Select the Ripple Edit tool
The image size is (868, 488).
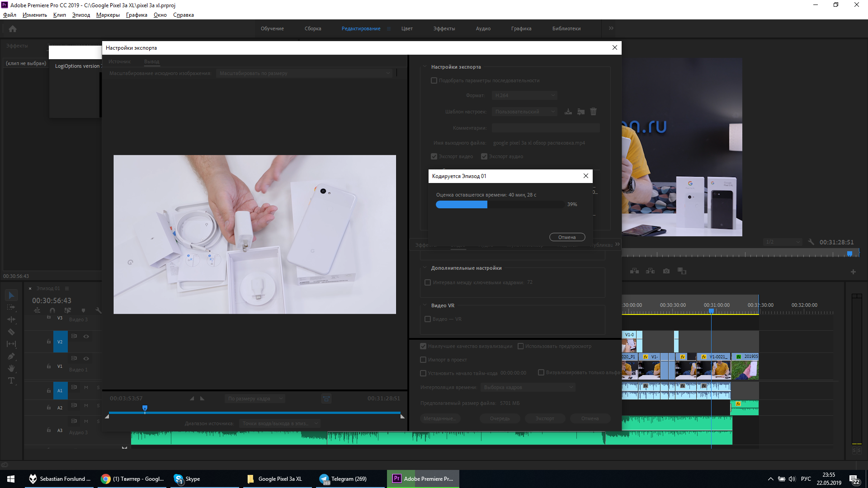pyautogui.click(x=11, y=319)
